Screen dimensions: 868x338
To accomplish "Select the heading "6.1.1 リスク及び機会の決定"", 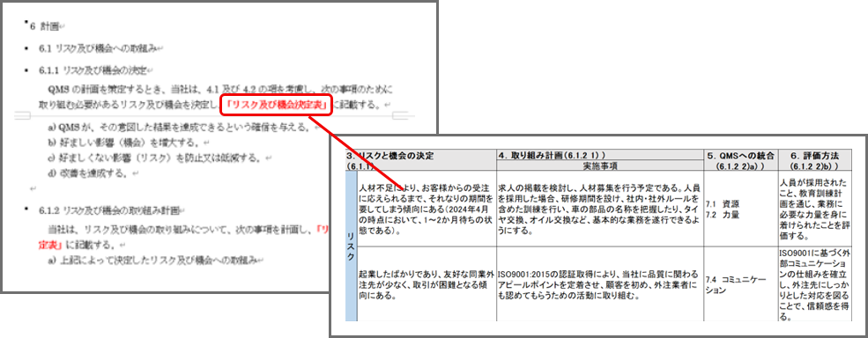I will click(93, 70).
